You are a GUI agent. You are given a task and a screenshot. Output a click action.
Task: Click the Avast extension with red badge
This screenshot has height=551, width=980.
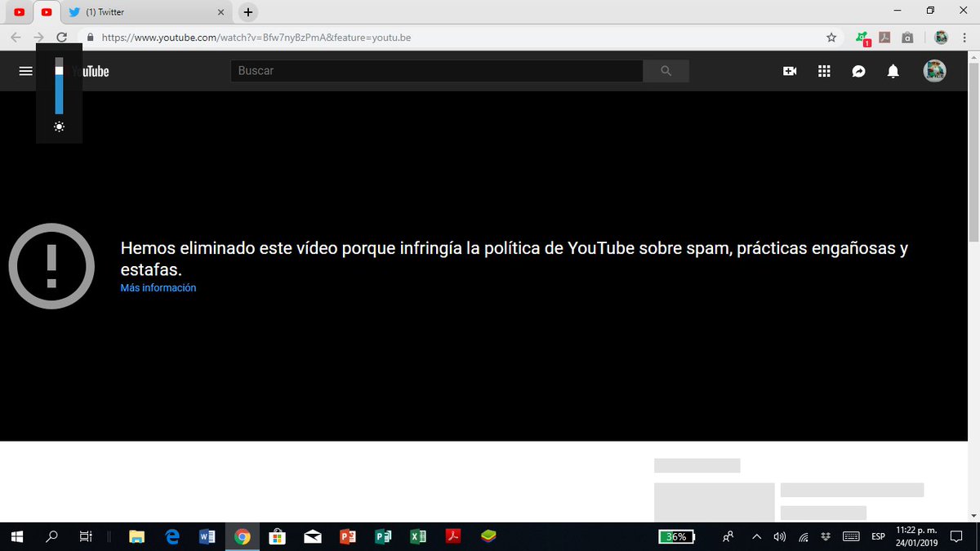click(x=862, y=38)
